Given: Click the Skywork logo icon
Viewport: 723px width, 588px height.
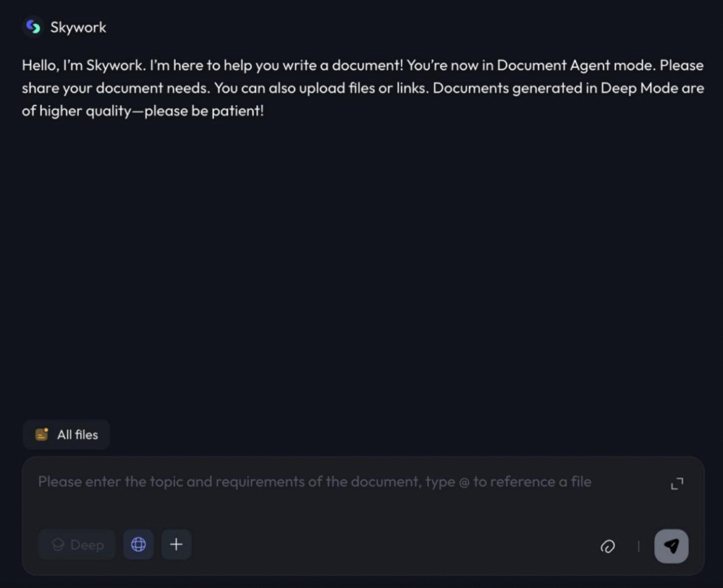Looking at the screenshot, I should pyautogui.click(x=32, y=27).
